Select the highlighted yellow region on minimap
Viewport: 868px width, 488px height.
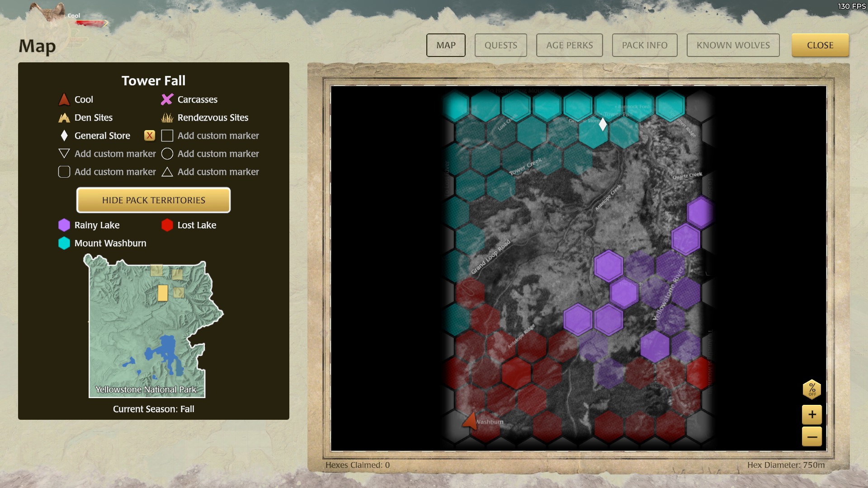(163, 293)
